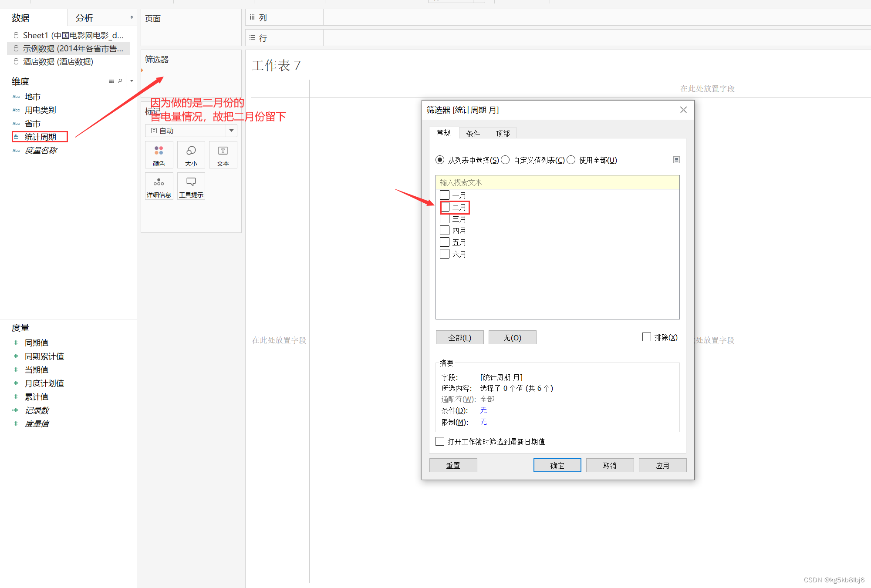Switch to the 常规 tab
Image resolution: width=871 pixels, height=588 pixels.
point(444,133)
